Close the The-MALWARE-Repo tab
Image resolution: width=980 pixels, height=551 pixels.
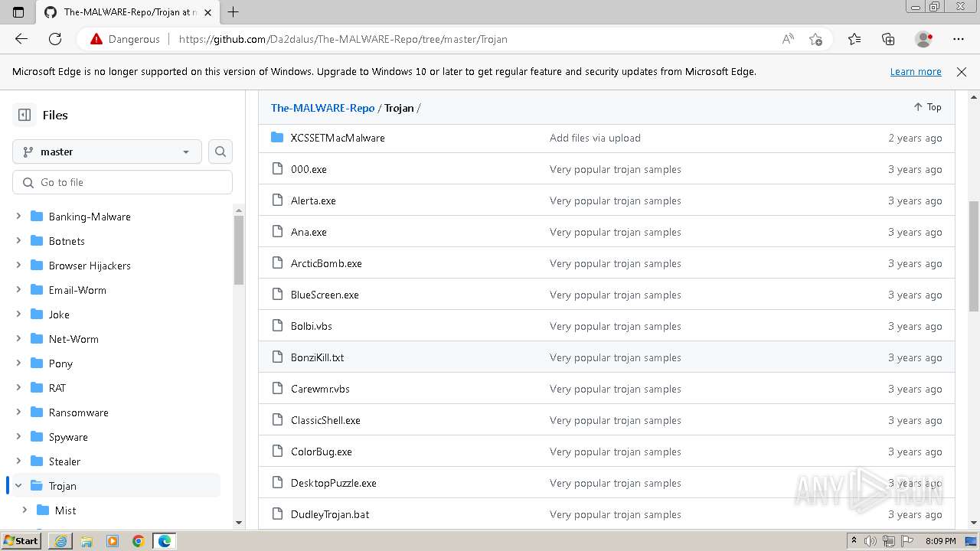click(207, 12)
